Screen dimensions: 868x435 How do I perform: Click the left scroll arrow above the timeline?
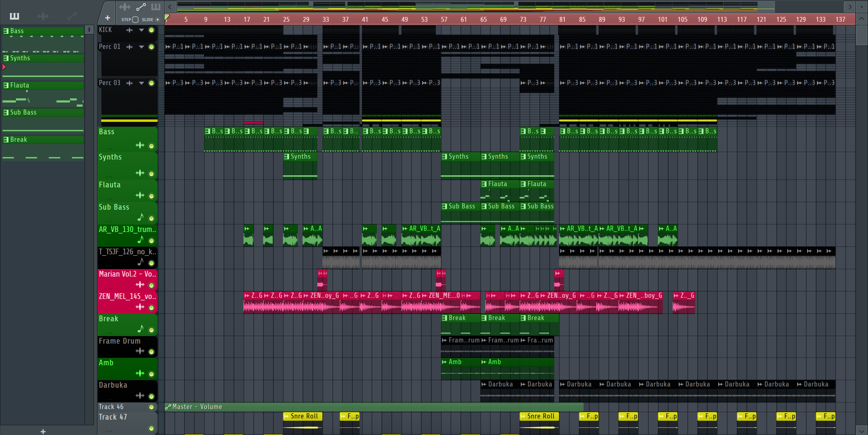tap(170, 7)
